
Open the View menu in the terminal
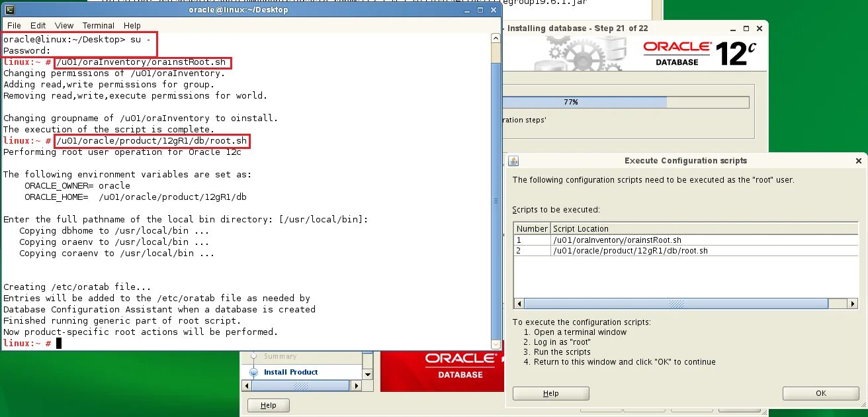64,25
